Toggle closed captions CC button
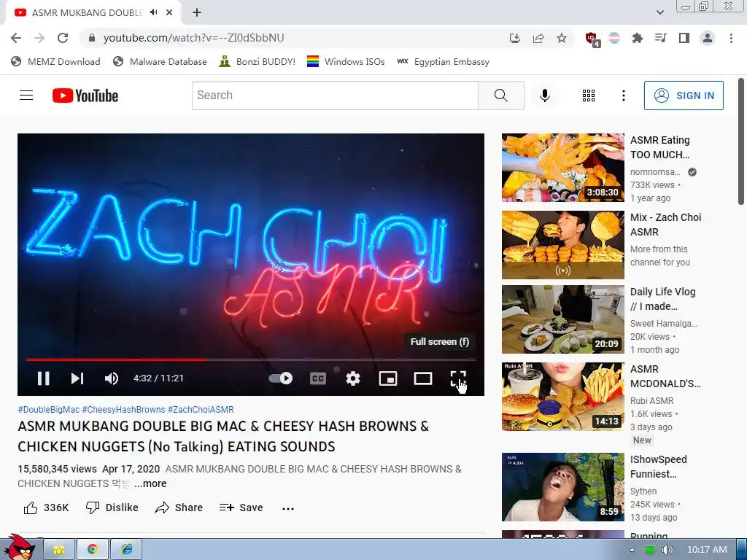 318,378
